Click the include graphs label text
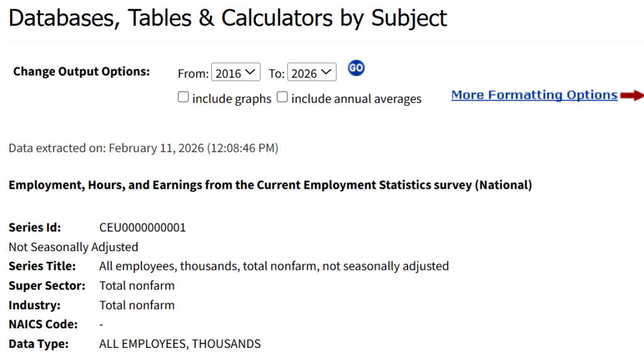644x363 pixels. 231,99
